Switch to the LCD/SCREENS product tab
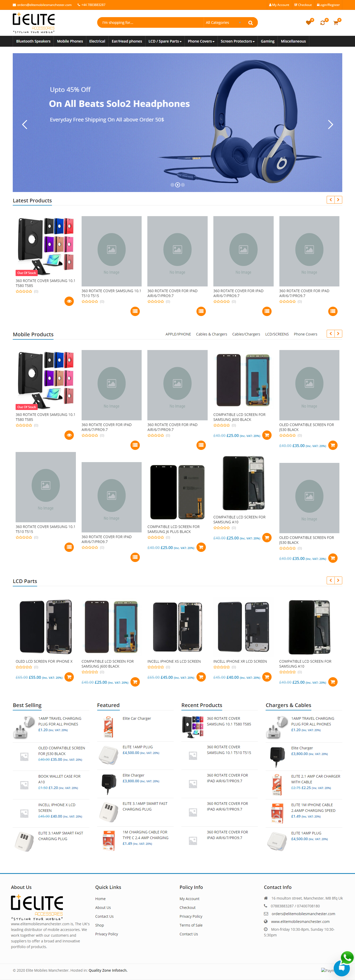This screenshot has height=980, width=355. pos(277,334)
